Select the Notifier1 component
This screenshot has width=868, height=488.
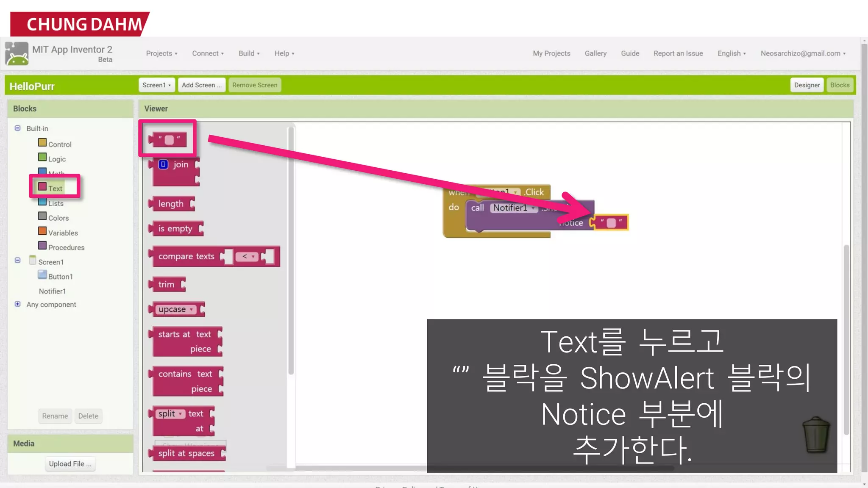click(x=52, y=291)
